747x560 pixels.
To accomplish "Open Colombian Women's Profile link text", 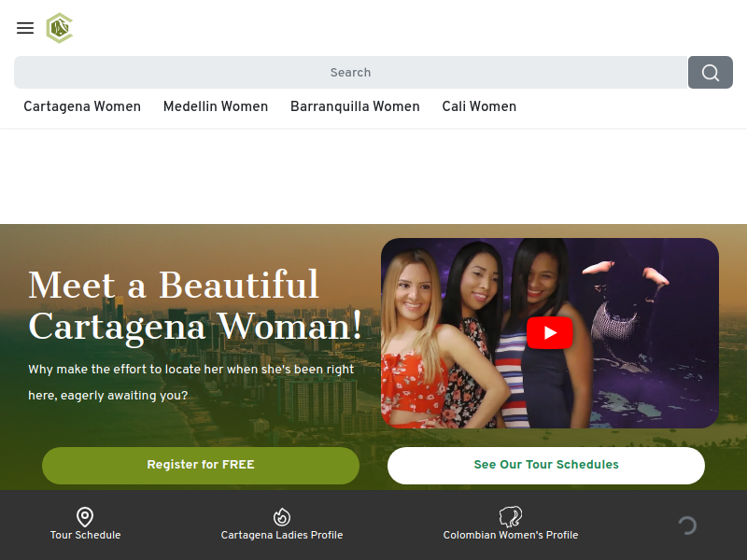I will [510, 535].
